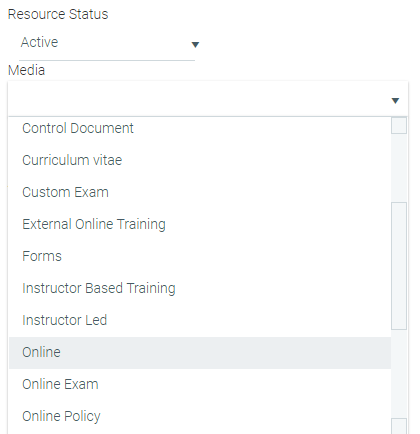Select the Forms media option
The width and height of the screenshot is (420, 434).
tap(200, 256)
